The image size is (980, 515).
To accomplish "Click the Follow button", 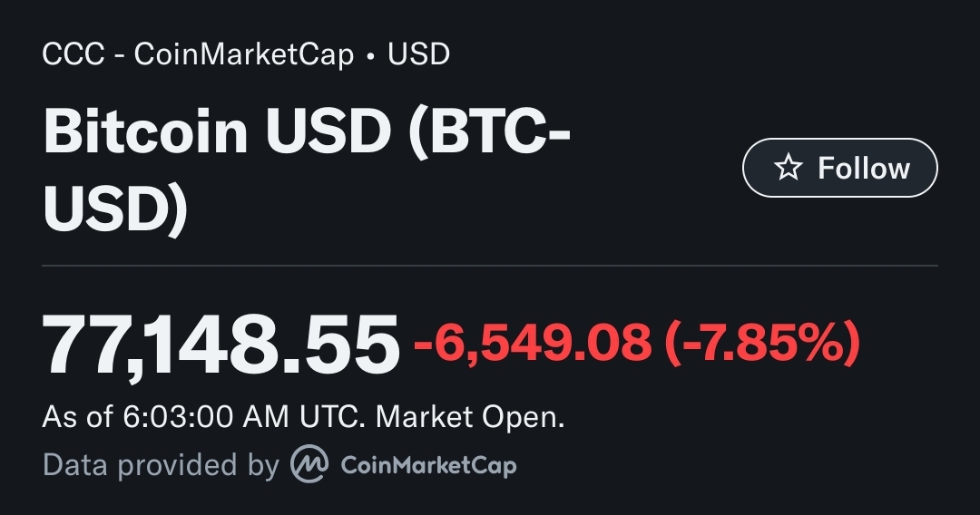I will 839,168.
